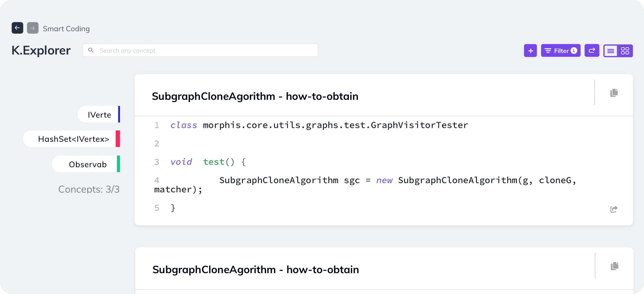Screen dimensions: 644x294
Task: Click the purple share arrow button
Action: (592, 51)
